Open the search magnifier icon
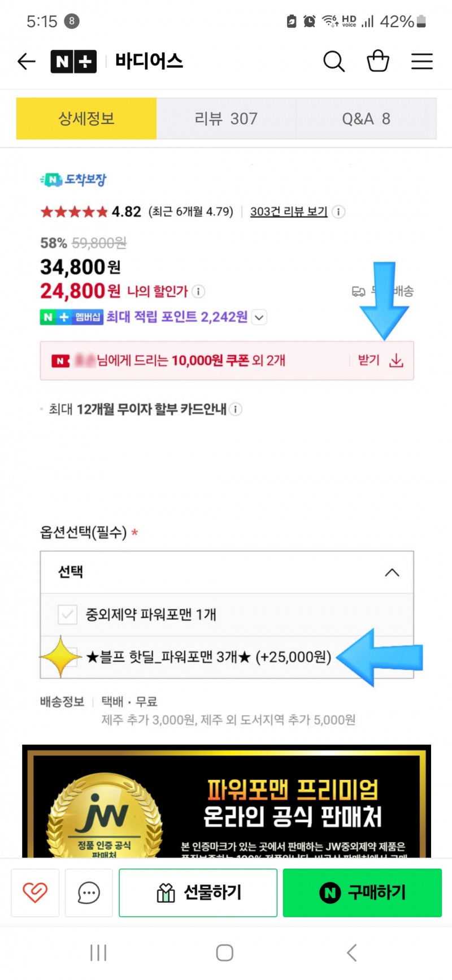Image resolution: width=452 pixels, height=980 pixels. click(334, 61)
